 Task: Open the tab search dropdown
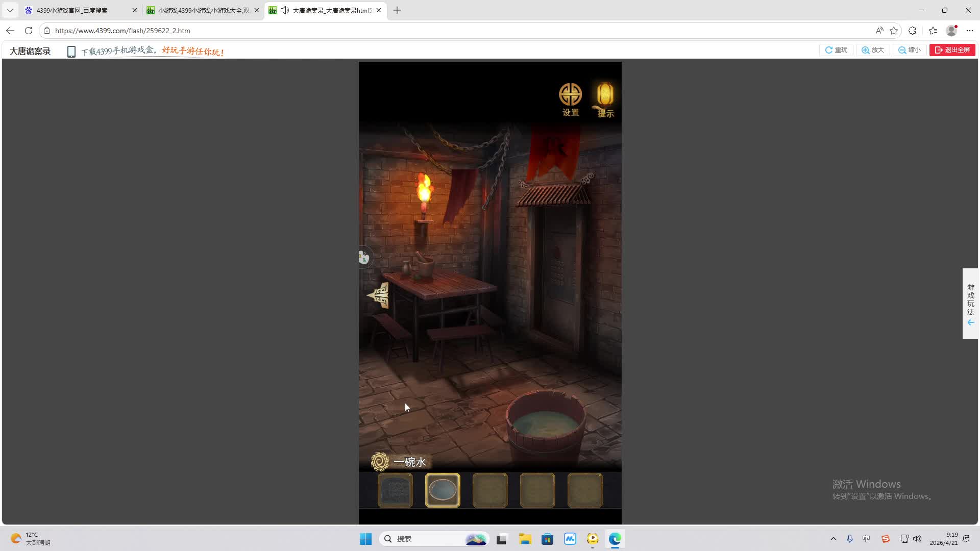(x=10, y=10)
